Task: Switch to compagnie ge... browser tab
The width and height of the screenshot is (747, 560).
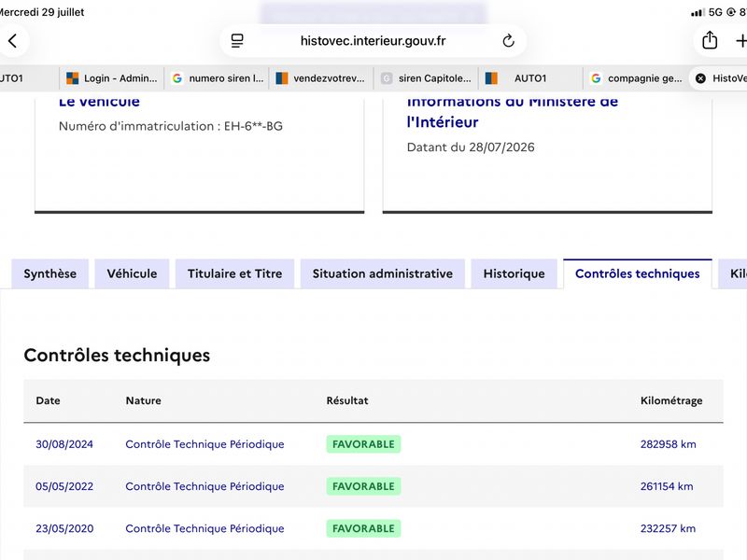Action: pos(636,78)
